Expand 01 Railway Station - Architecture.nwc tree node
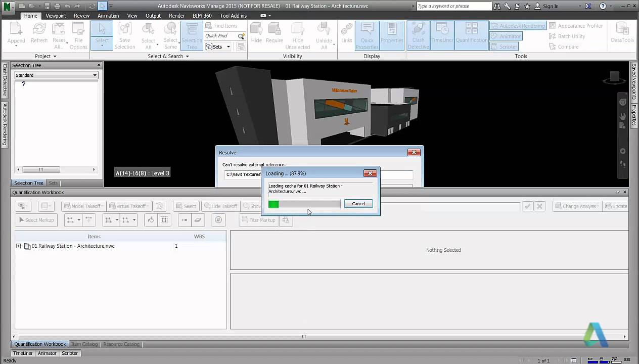 [19, 246]
